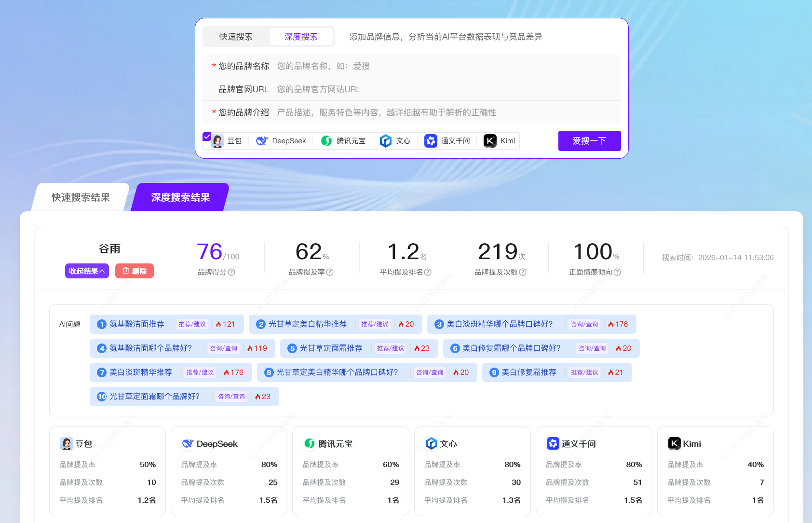Click the 品牌得分 help question-mark icon
Screen dimensions: 812x523
231,272
